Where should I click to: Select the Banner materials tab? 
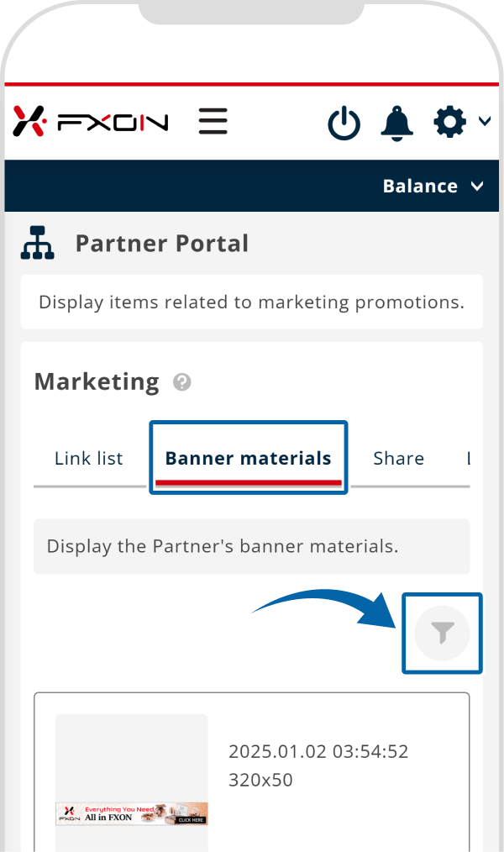[x=248, y=459]
